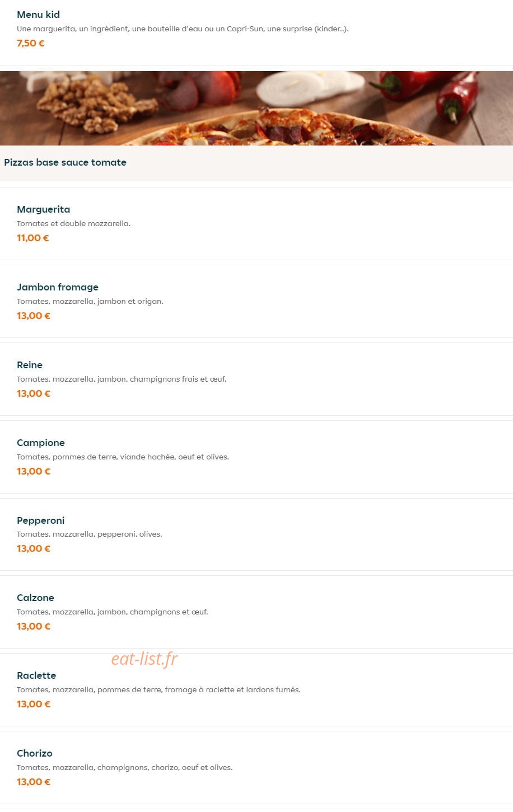The image size is (513, 812).
Task: Click the Jambon fromage ingredients description
Action: [x=90, y=301]
